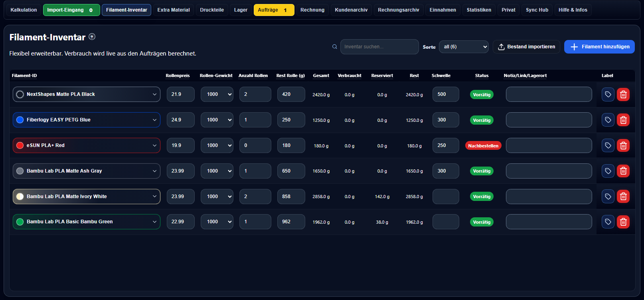Go to the Aufträge tab
644x300 pixels.
[274, 10]
